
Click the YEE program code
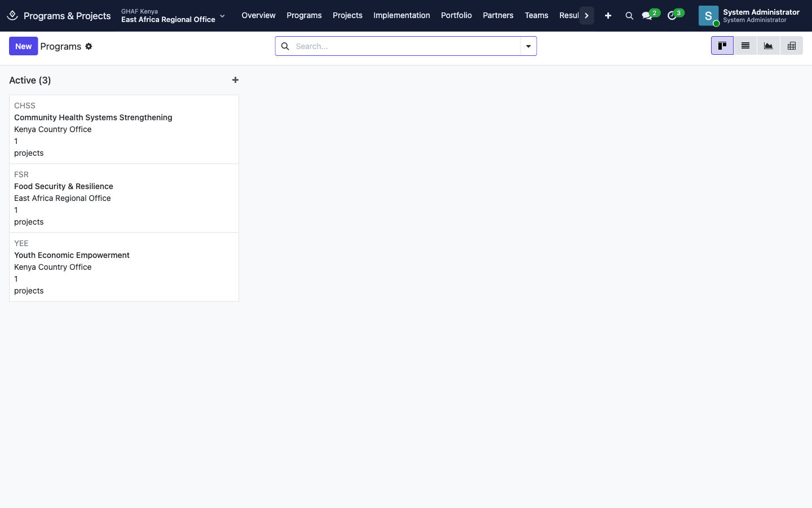[21, 243]
